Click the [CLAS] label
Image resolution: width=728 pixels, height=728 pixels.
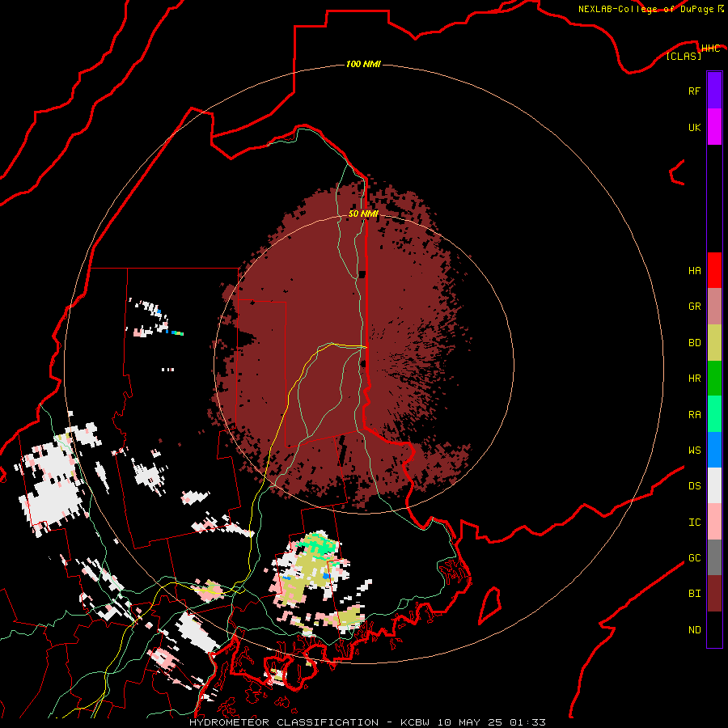point(684,57)
